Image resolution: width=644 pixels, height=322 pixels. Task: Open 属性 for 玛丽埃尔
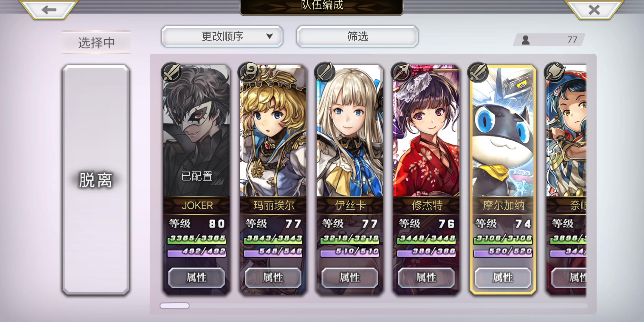click(x=273, y=278)
